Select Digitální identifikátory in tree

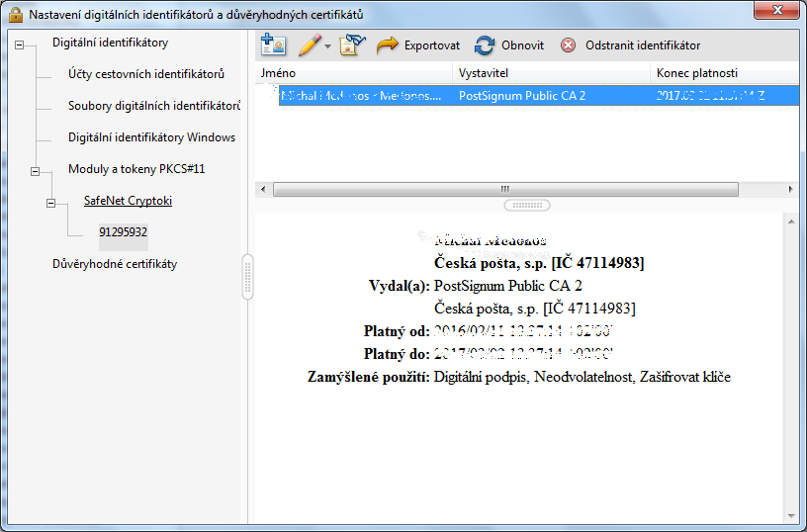click(x=110, y=43)
